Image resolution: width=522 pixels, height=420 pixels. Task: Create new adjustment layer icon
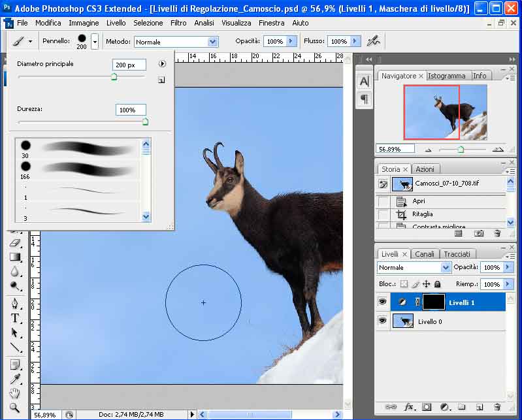click(445, 407)
